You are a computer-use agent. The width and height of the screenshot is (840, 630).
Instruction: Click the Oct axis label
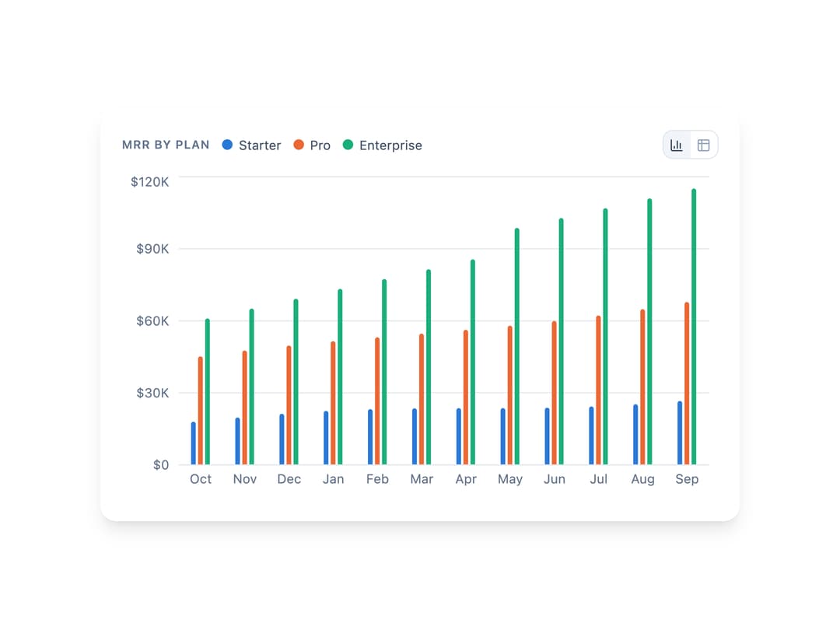click(201, 479)
